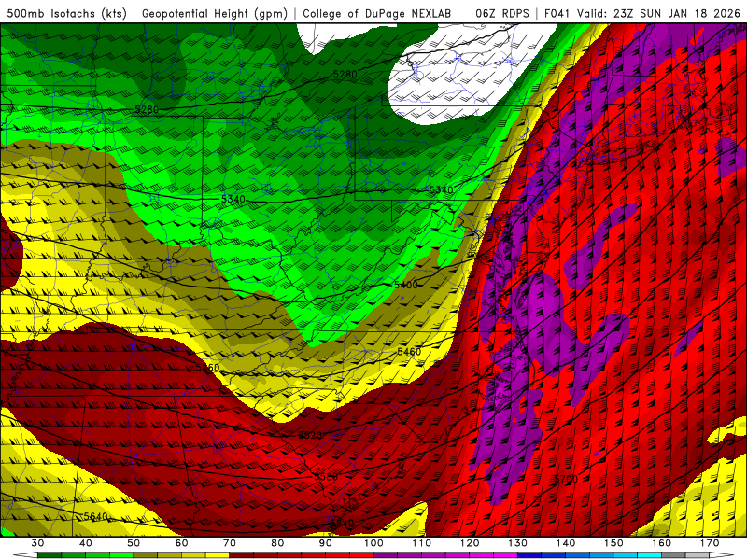The height and width of the screenshot is (560, 747).
Task: Click the "College of DuPage NEXLAB" credit text
Action: (x=377, y=14)
